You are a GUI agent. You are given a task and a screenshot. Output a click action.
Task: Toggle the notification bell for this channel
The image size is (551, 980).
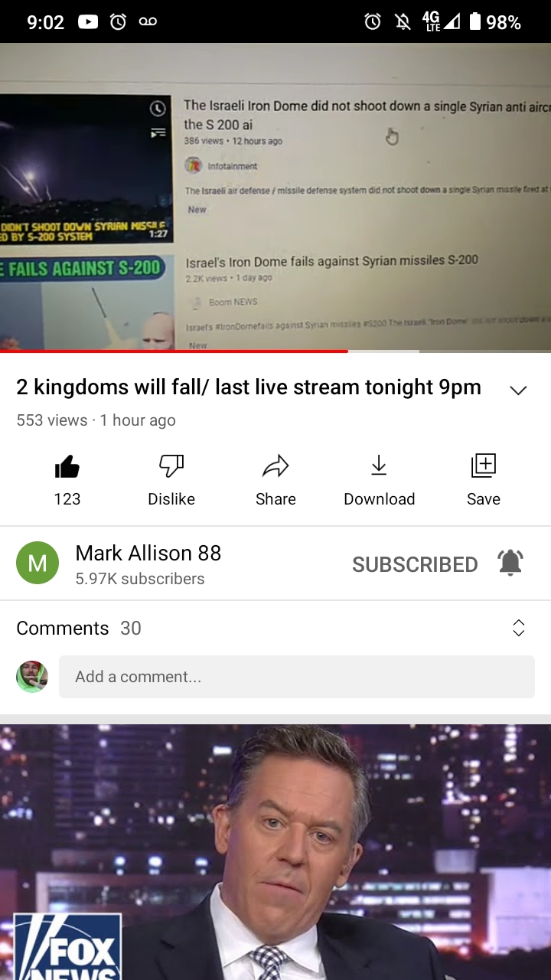coord(510,563)
